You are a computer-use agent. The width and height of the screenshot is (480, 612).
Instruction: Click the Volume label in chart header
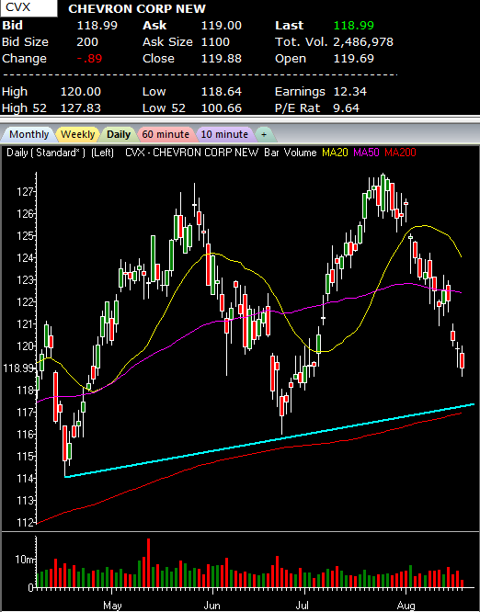point(300,153)
